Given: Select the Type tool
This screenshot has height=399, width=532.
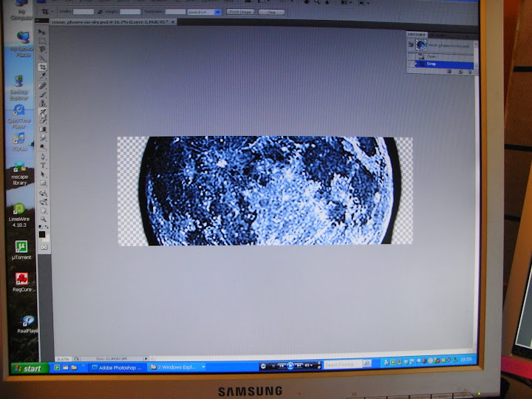Looking at the screenshot, I should pos(43,166).
